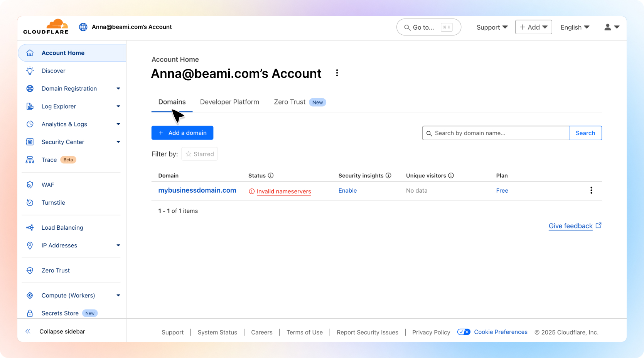The height and width of the screenshot is (358, 644).
Task: Open the Go to... quick search box
Action: tap(429, 27)
